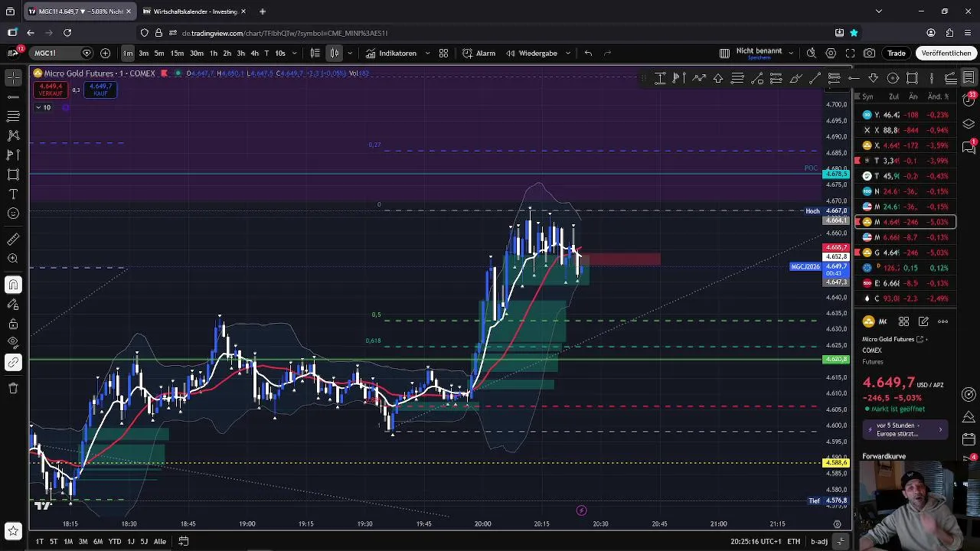The width and height of the screenshot is (980, 551).
Task: Start Wiedergabe bar replay
Action: [x=531, y=53]
